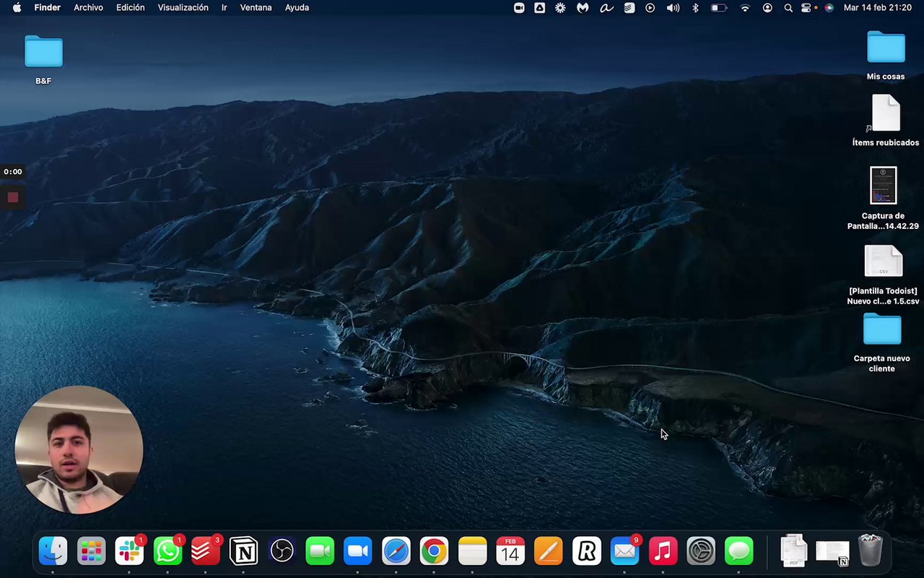Open Safari browser from the Dock
The image size is (924, 578).
(x=396, y=552)
